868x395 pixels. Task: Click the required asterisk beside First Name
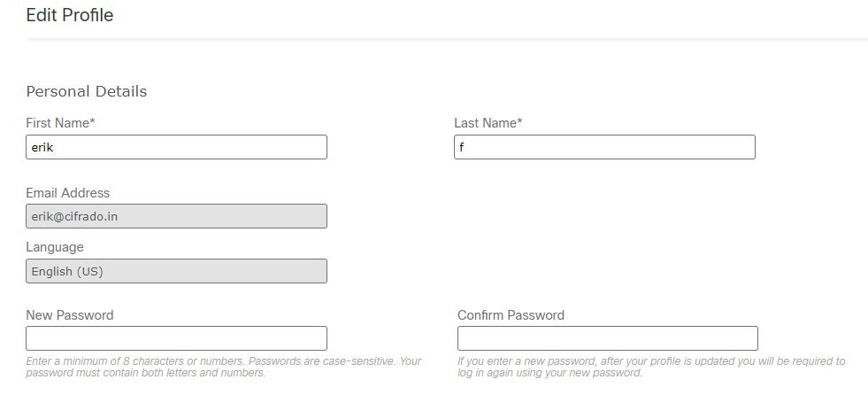[92, 122]
